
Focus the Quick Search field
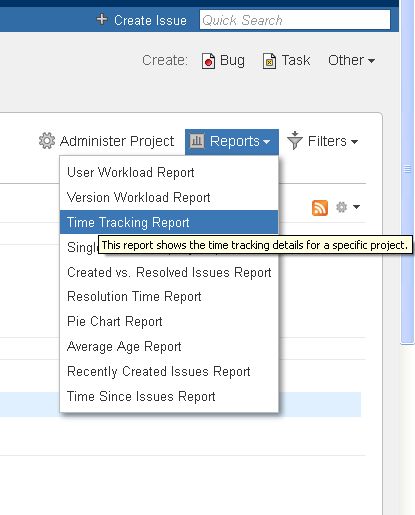click(295, 20)
